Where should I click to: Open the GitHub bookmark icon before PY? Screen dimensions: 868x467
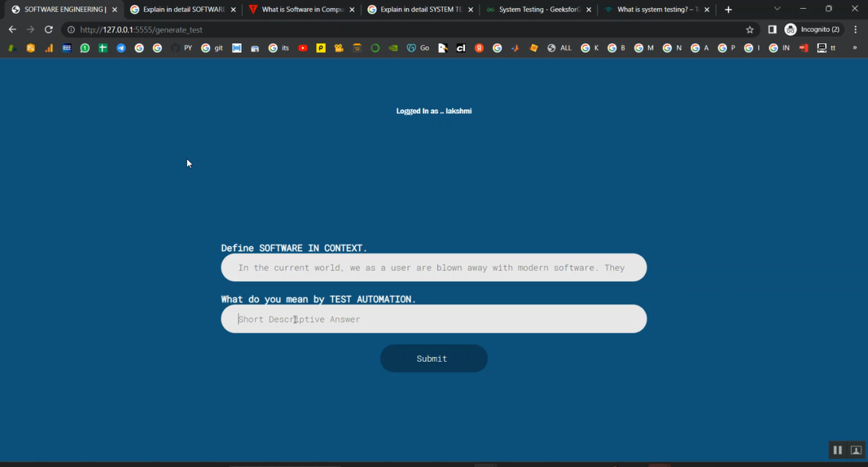[175, 48]
